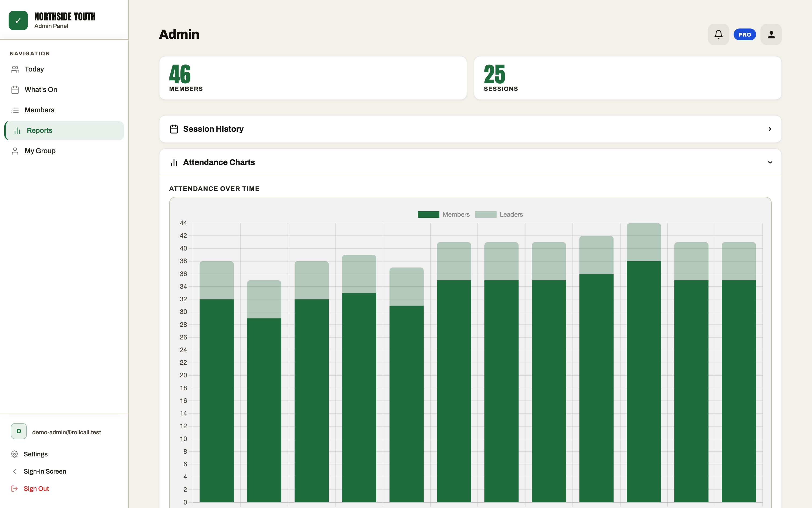The width and height of the screenshot is (812, 508).
Task: Click the What's On calendar icon
Action: (15, 90)
